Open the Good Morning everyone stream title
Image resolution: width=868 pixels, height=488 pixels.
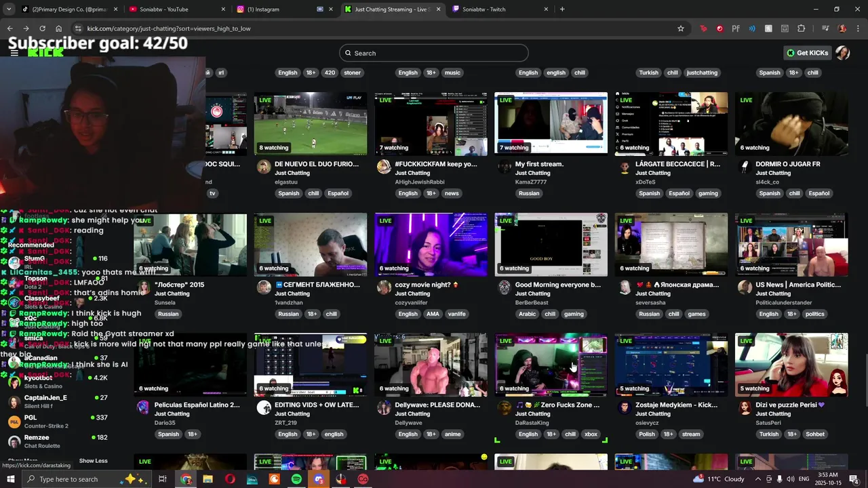[x=558, y=285]
